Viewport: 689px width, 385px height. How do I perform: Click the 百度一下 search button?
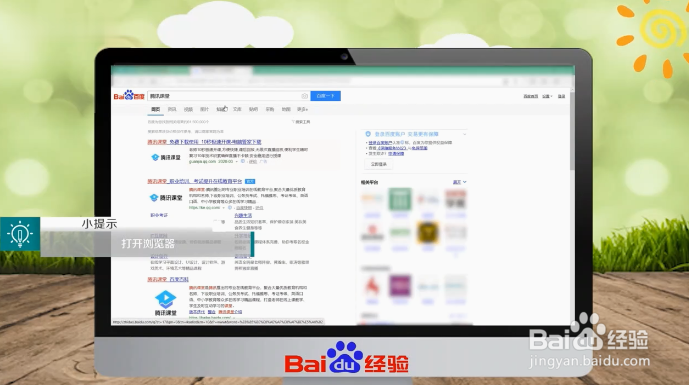pyautogui.click(x=325, y=96)
